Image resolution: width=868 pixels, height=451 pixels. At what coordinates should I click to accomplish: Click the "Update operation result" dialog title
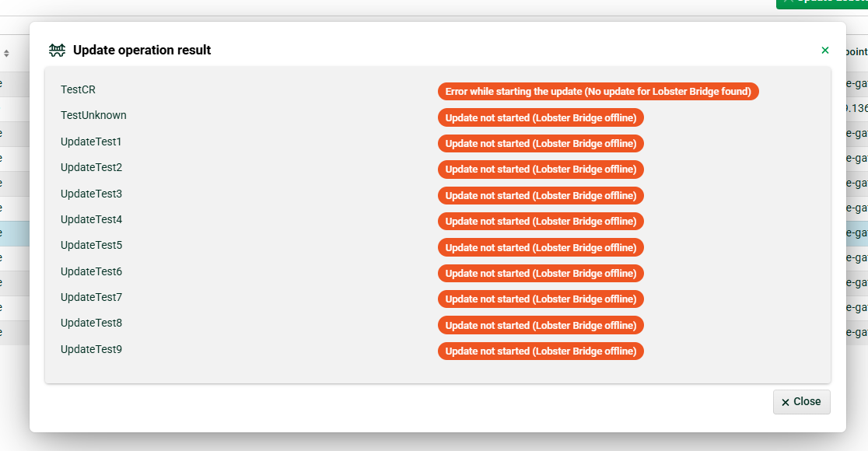[x=142, y=51]
